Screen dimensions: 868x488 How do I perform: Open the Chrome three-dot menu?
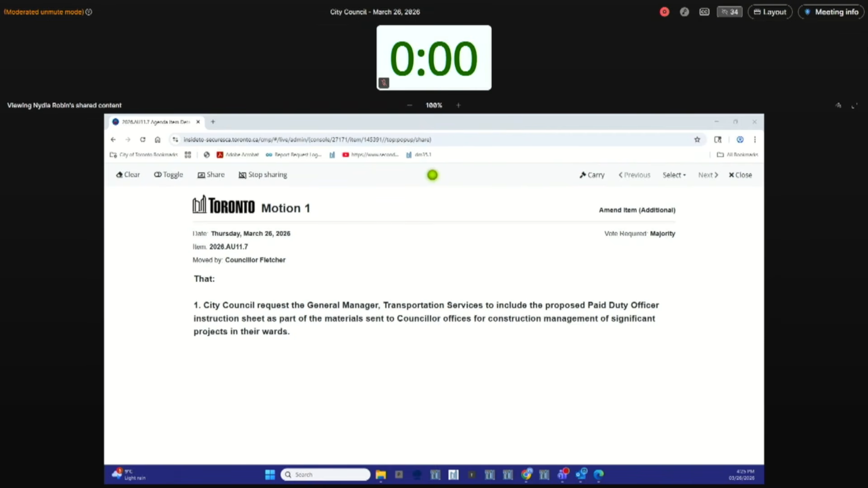pos(755,140)
